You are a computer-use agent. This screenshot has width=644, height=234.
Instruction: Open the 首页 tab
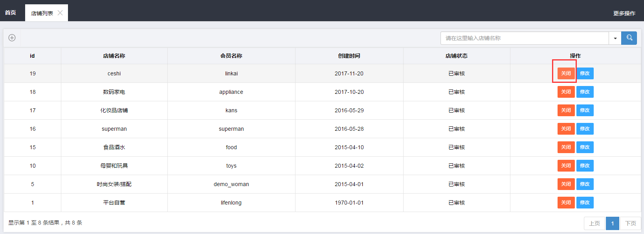[11, 13]
